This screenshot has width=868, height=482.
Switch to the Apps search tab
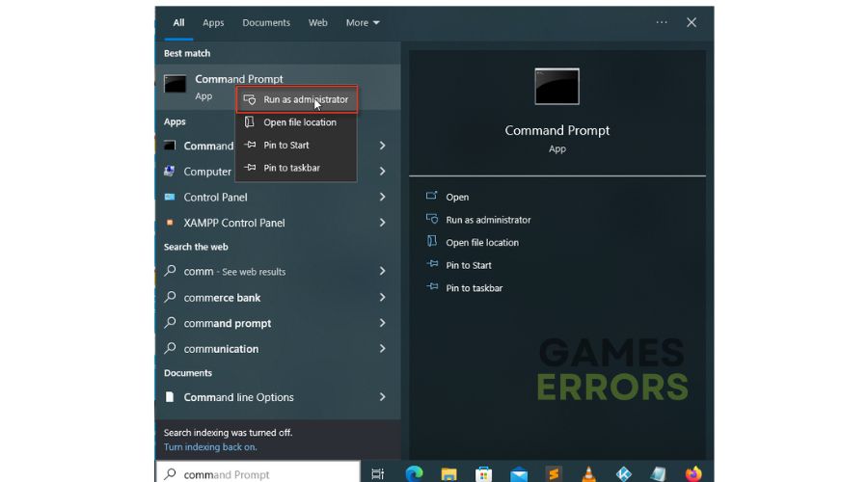click(x=213, y=23)
